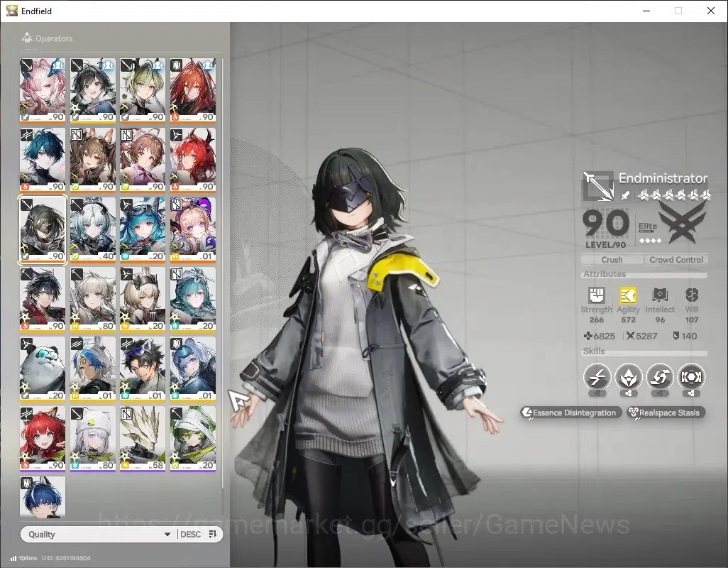This screenshot has height=568, width=728.
Task: Select the red-haired blue-eyed girl level 90
Action: coord(43,439)
